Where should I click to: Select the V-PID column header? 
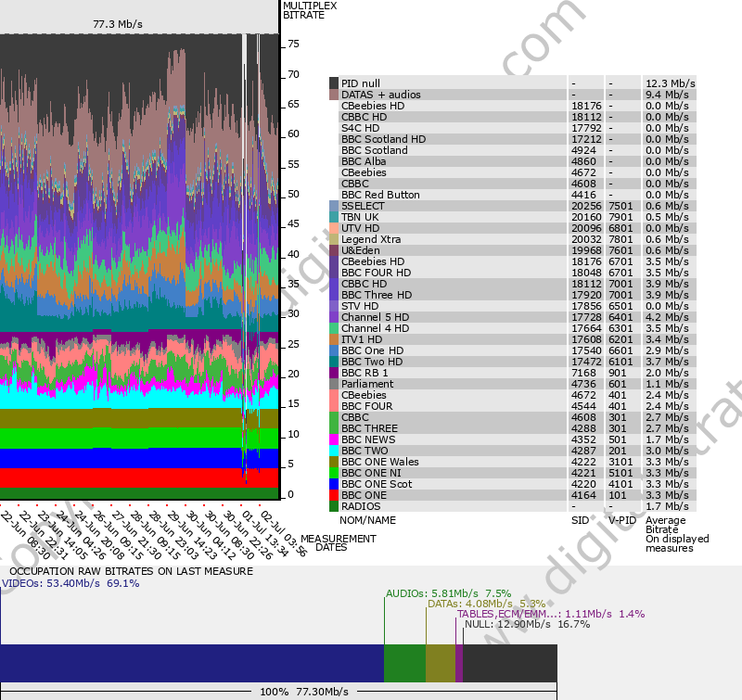pos(622,520)
